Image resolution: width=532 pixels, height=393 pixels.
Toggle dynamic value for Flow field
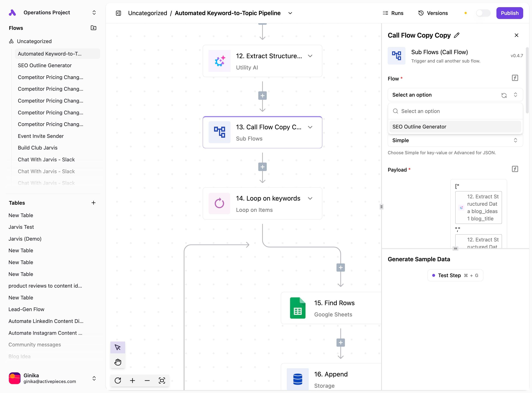click(515, 78)
